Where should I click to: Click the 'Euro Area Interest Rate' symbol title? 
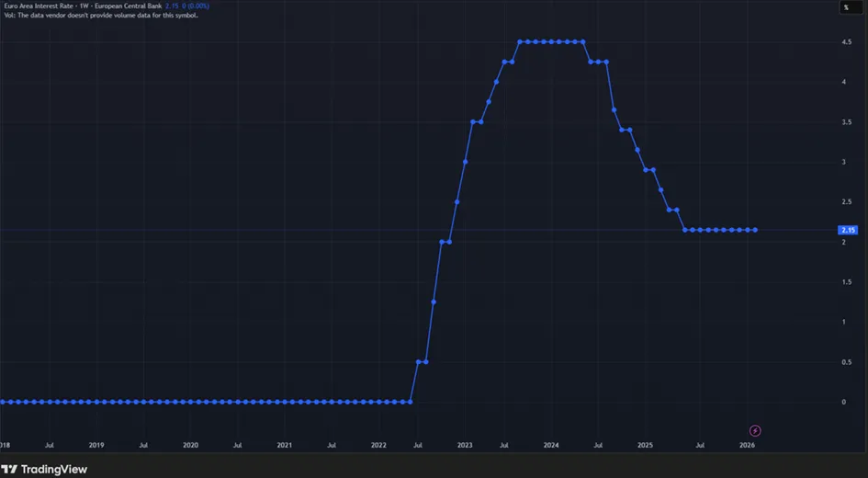click(x=39, y=6)
